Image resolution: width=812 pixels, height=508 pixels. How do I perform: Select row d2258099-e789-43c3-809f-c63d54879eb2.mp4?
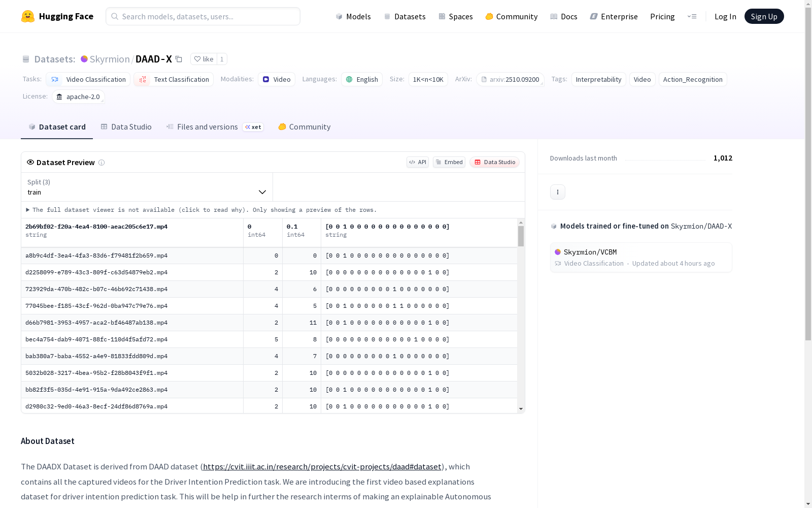tap(269, 272)
